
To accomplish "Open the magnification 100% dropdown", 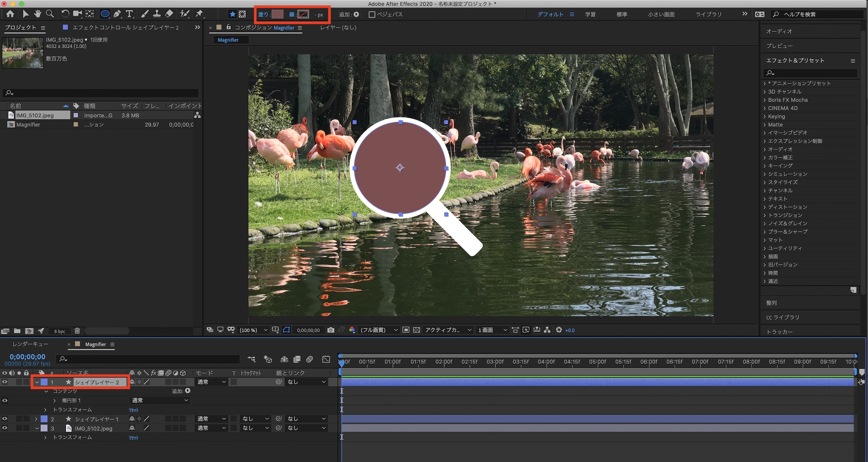I will click(253, 330).
